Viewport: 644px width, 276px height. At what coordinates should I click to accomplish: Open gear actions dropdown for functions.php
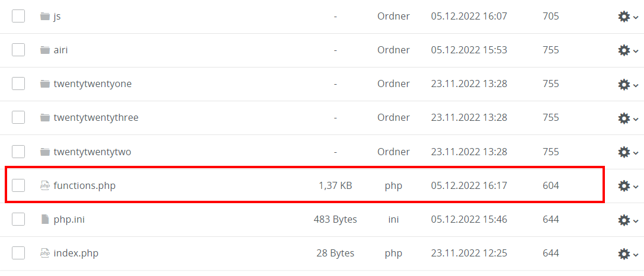[x=627, y=186]
